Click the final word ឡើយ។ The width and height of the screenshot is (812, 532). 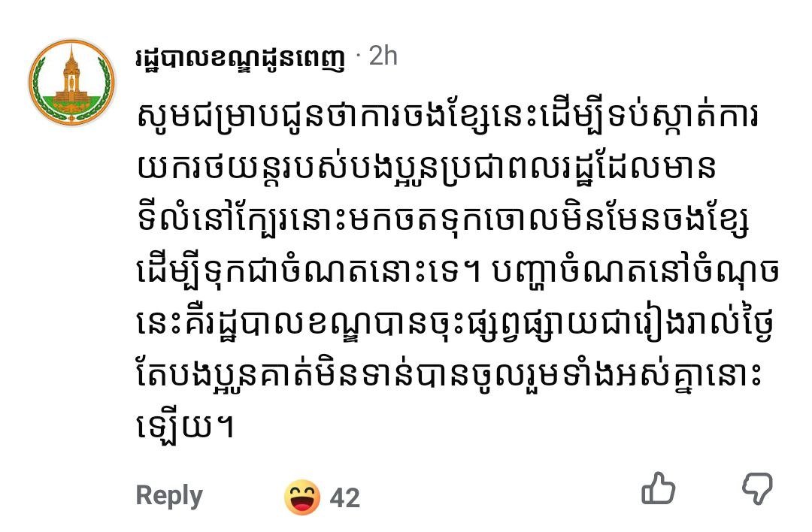pos(186,428)
